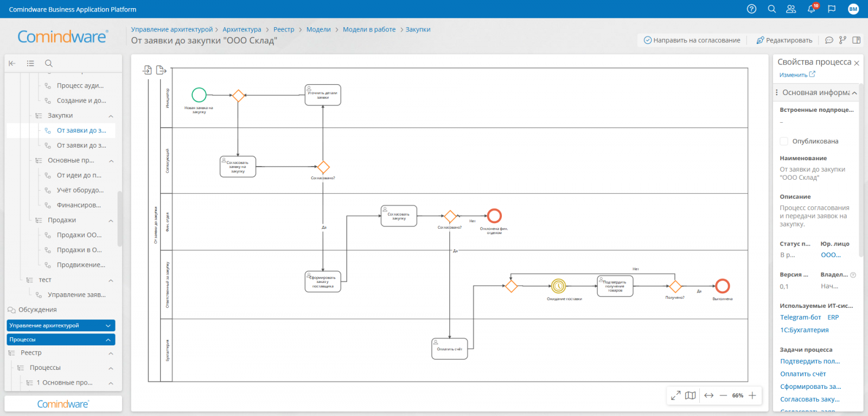Screen dimensions: 868x416
Task: Click the map icon in zoom toolbar
Action: pos(690,395)
